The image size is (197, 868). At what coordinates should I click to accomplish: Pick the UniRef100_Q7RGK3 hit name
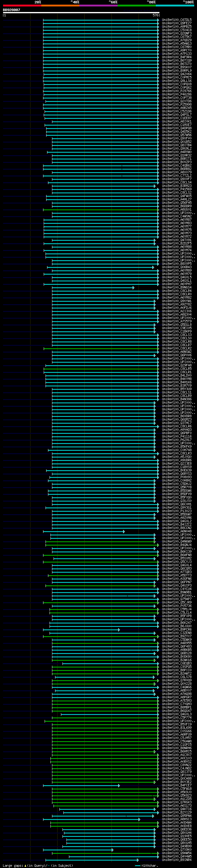point(177,802)
